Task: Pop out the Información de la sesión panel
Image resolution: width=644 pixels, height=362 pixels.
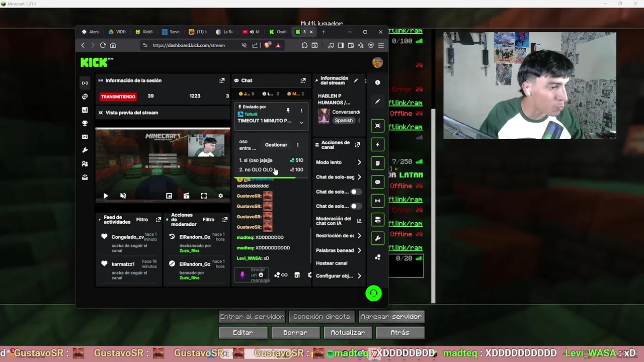Action: pyautogui.click(x=222, y=80)
